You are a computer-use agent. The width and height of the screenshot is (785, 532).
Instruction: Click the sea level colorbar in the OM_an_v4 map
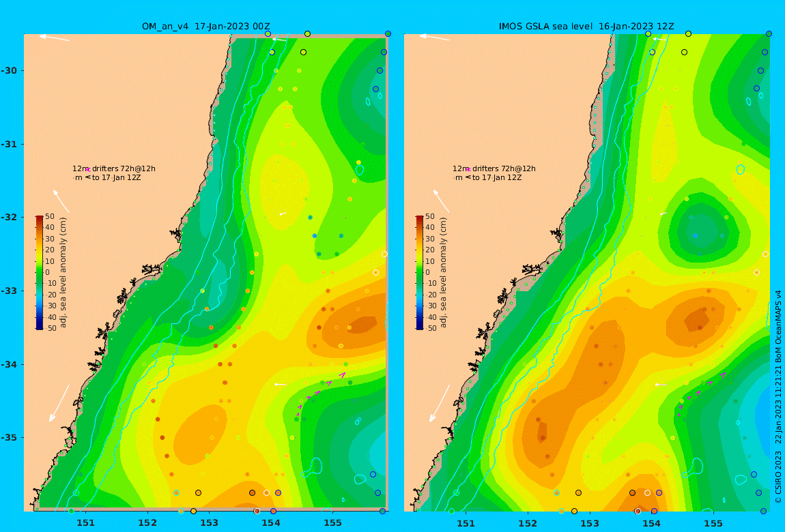(x=40, y=273)
